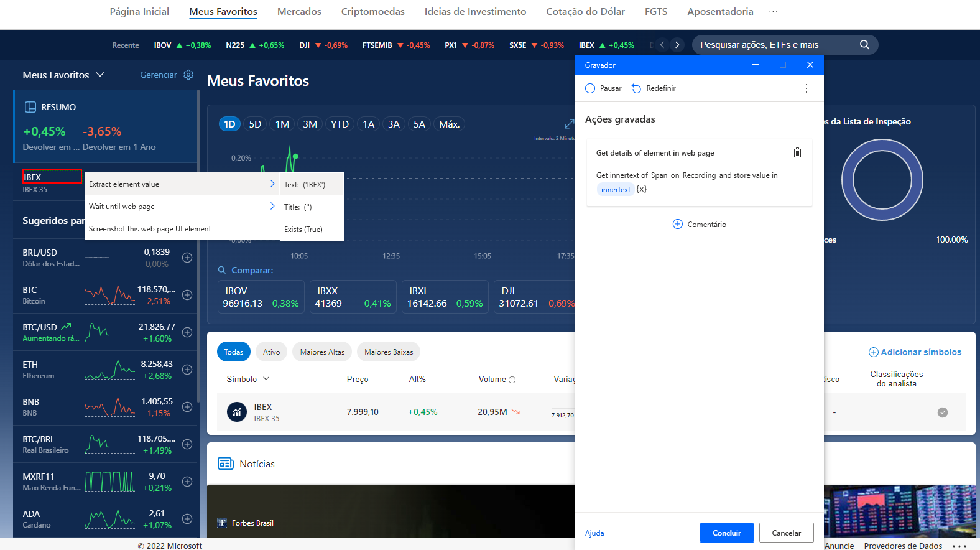This screenshot has height=550, width=980.
Task: Click the Cancelar button
Action: (x=787, y=533)
